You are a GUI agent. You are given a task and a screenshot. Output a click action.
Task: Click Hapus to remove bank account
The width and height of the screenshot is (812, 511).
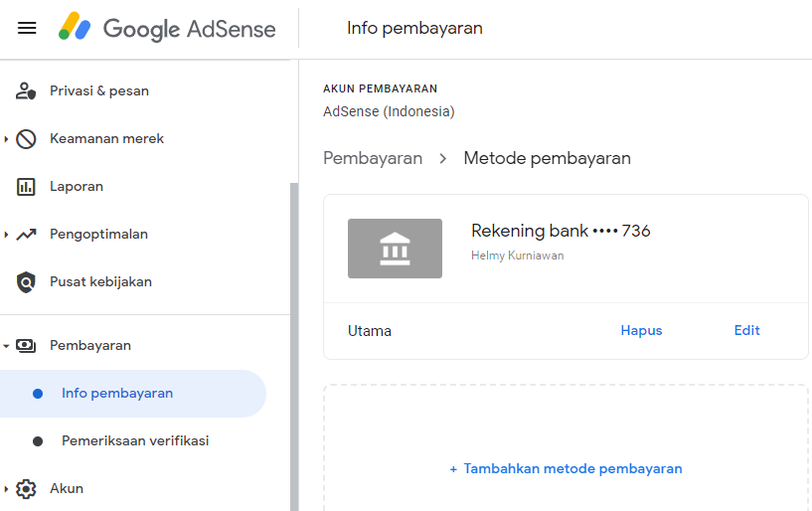point(641,331)
